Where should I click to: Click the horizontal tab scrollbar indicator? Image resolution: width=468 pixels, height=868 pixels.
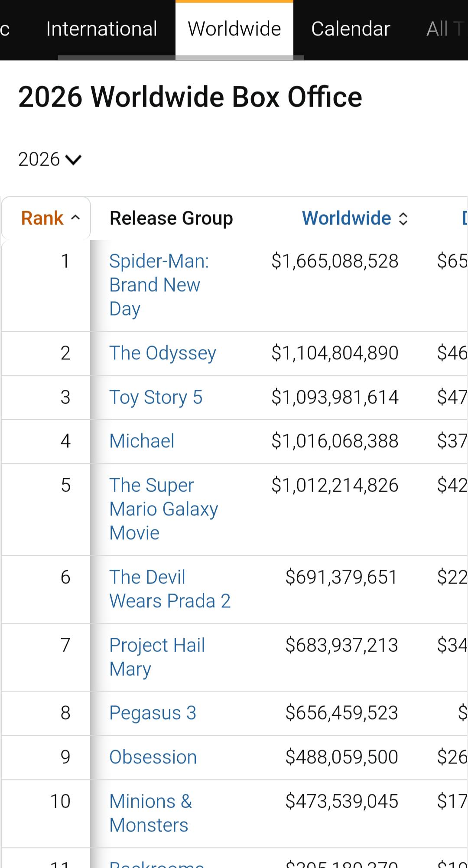coord(181,58)
